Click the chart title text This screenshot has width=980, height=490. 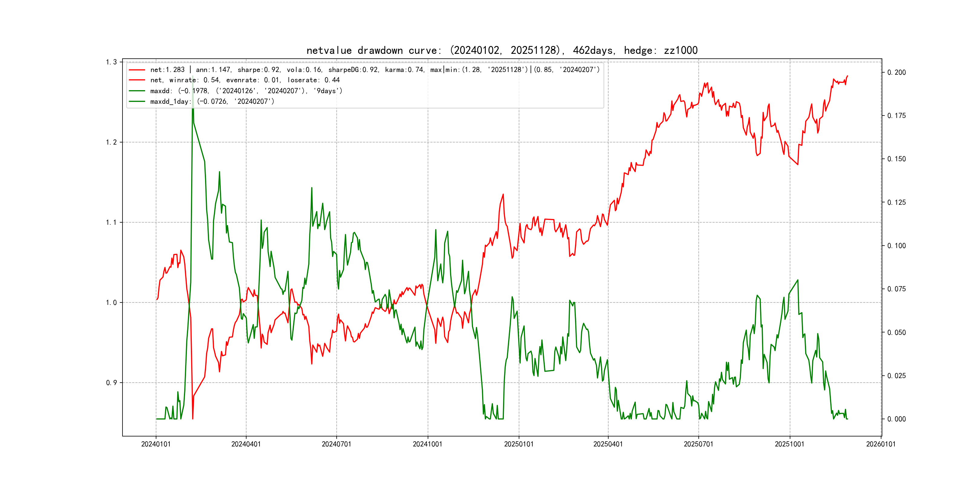502,51
